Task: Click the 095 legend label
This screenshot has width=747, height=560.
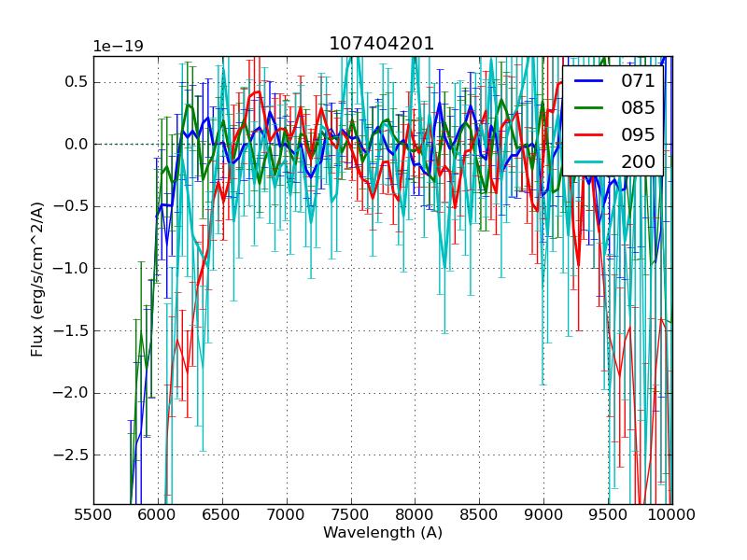Action: pos(638,134)
